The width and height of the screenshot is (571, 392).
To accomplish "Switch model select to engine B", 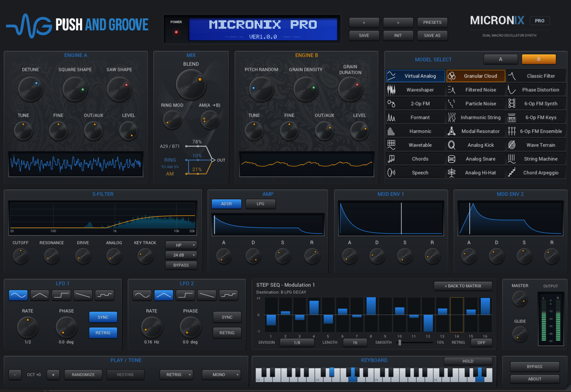I will coord(539,60).
